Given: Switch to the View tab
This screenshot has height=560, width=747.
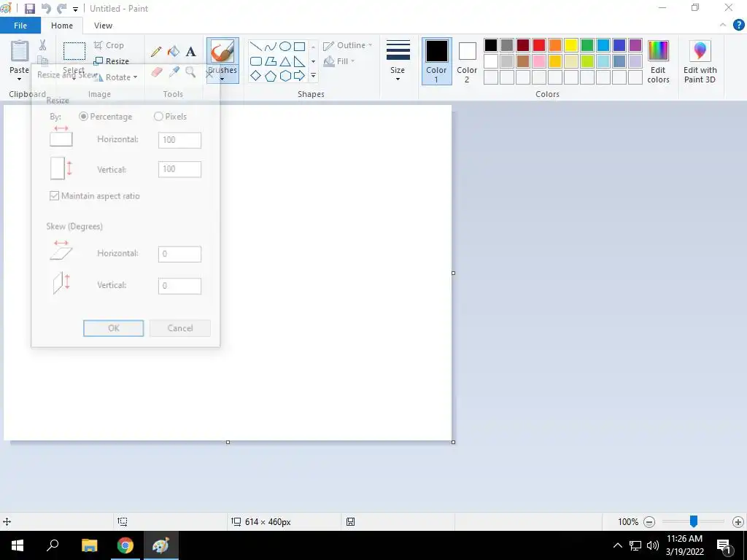Looking at the screenshot, I should [103, 26].
